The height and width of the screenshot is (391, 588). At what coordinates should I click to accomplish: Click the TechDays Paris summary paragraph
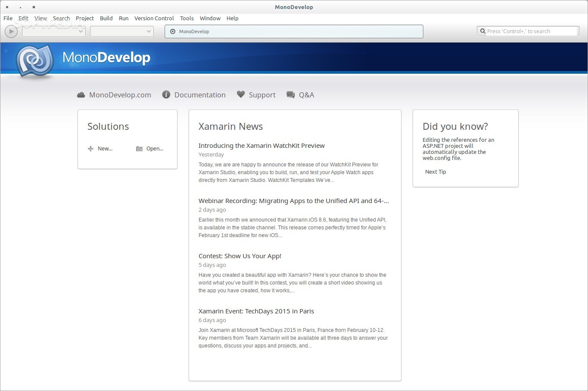(x=293, y=338)
